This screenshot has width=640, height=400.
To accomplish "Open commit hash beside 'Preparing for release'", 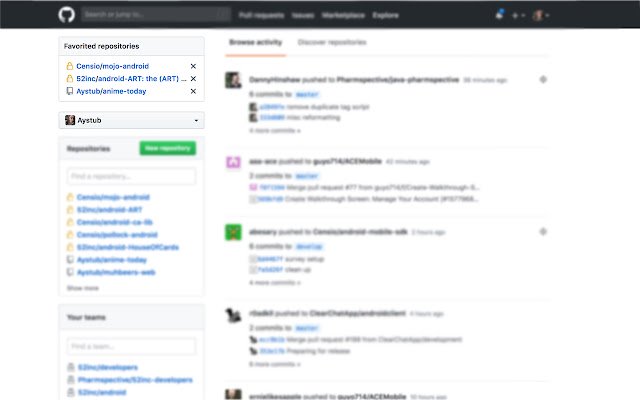I will pyautogui.click(x=272, y=351).
